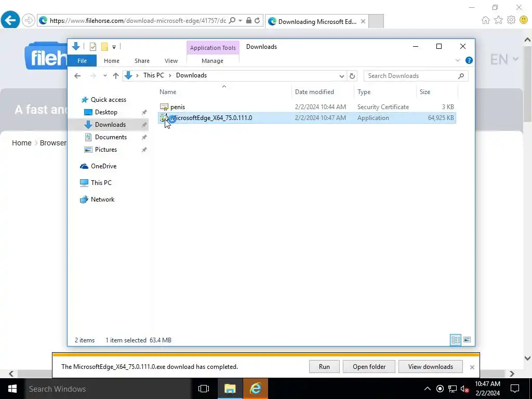Go up one folder level
532x399 pixels.
116,76
